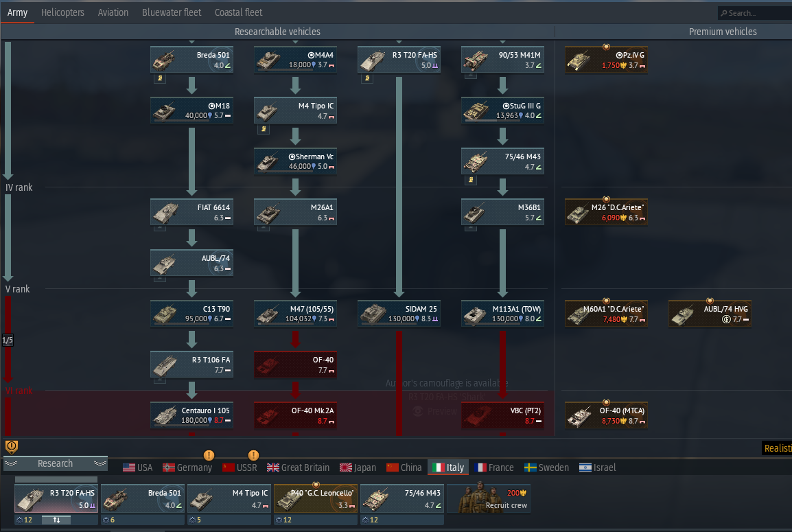Select the France nation tab

point(495,467)
